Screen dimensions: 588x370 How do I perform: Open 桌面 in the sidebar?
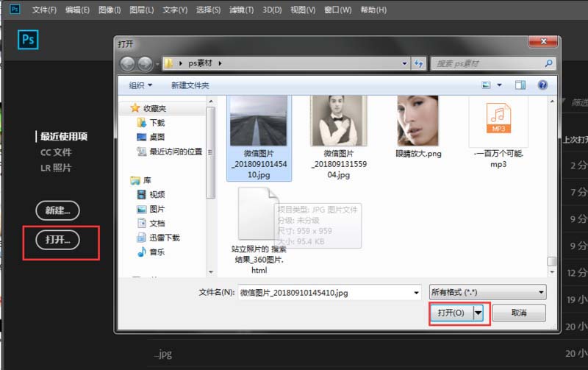click(x=151, y=137)
